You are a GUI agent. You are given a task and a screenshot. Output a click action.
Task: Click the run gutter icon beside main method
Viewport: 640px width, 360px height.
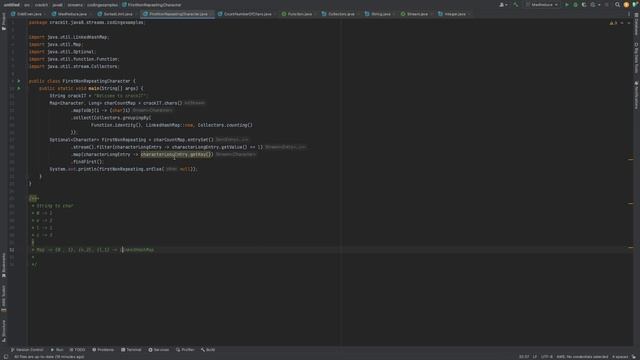tap(19, 88)
